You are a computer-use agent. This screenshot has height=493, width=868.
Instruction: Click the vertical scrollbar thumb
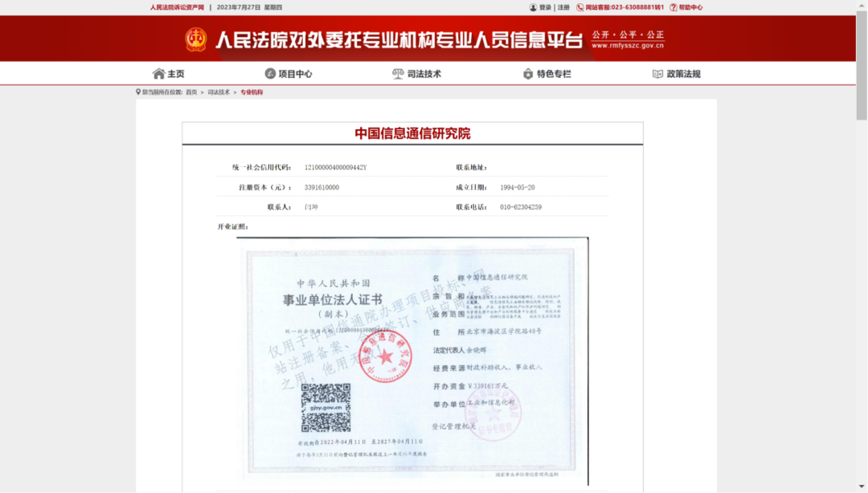pyautogui.click(x=862, y=65)
